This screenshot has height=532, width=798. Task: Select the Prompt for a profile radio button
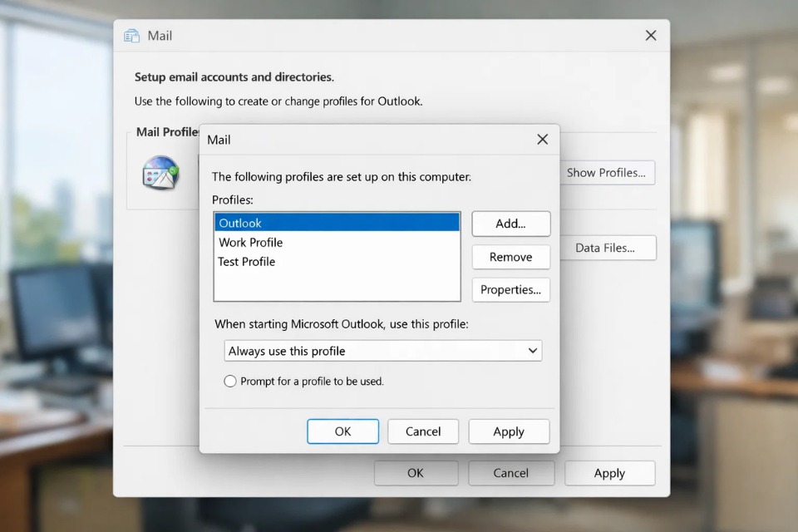229,381
